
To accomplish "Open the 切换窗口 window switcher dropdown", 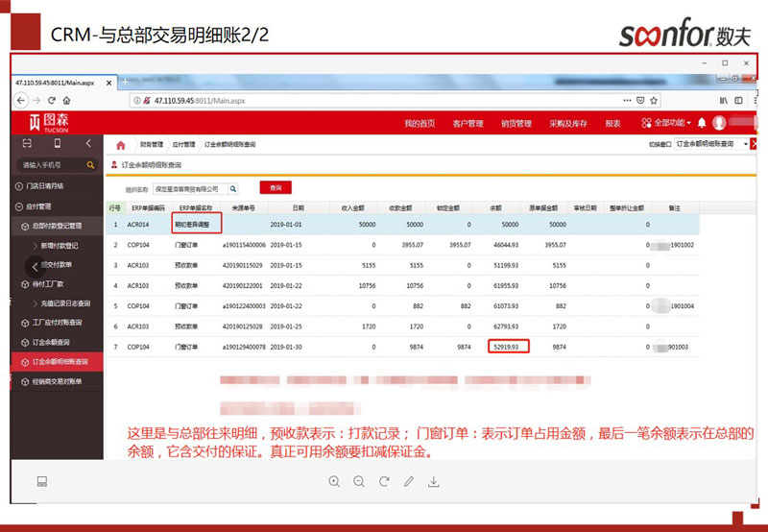I will 710,144.
